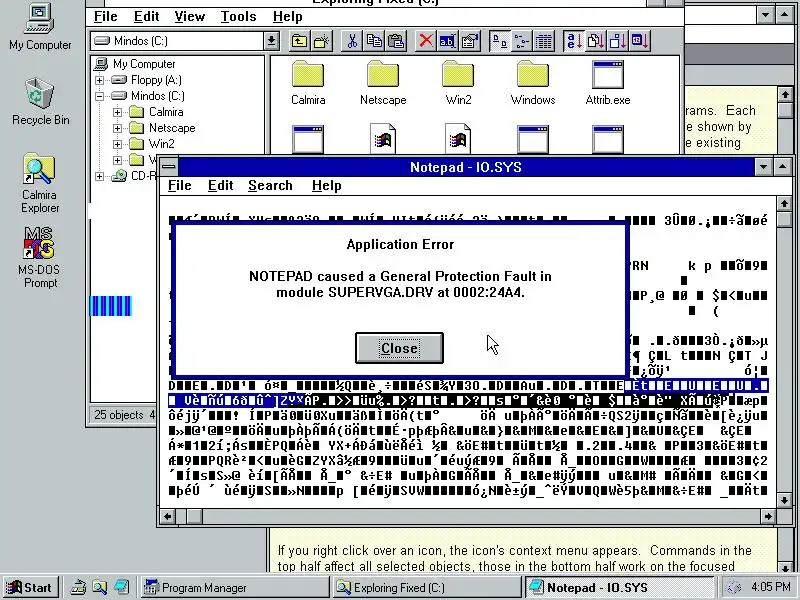800x600 pixels.
Task: Click Notepad vertical scrollbar thumb
Action: [784, 220]
